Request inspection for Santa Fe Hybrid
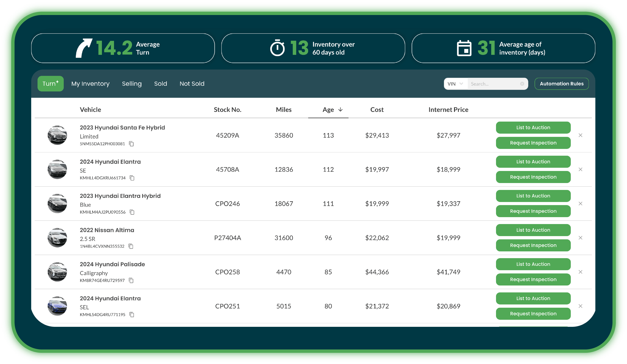This screenshot has height=364, width=627. click(x=533, y=143)
